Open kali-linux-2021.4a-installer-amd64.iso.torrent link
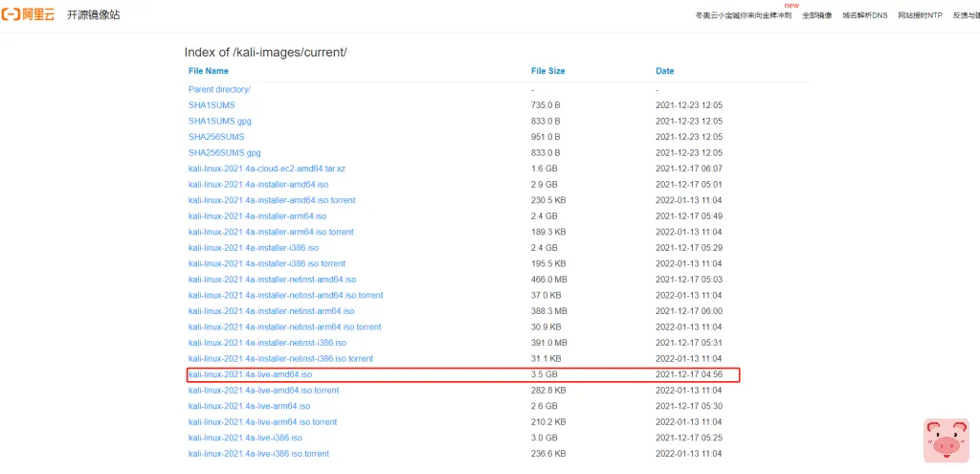This screenshot has width=980, height=474. pyautogui.click(x=272, y=200)
